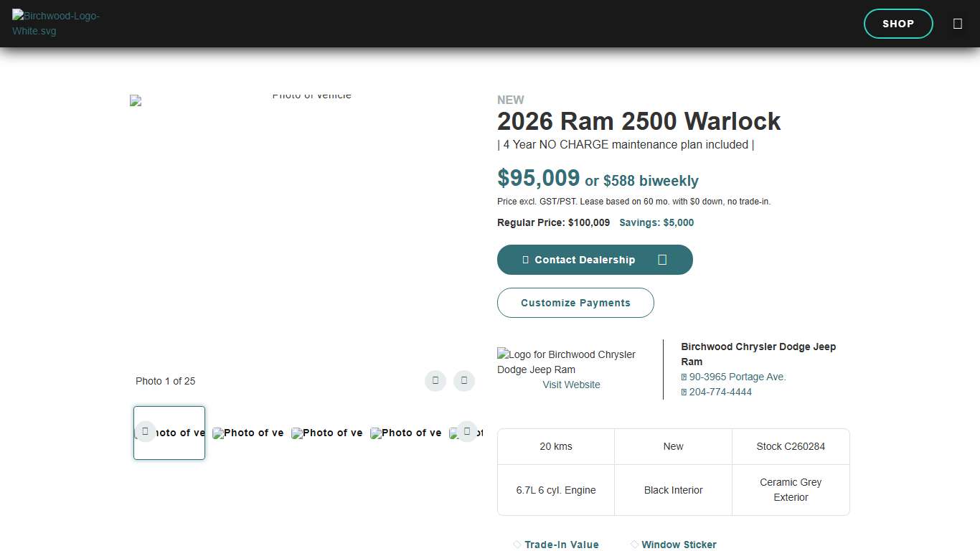Open the saved vehicles garage icon in header

[958, 23]
